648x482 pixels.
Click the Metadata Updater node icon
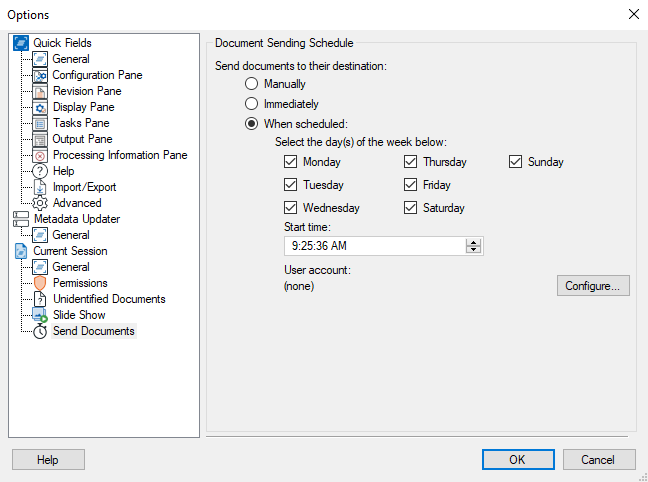[21, 219]
